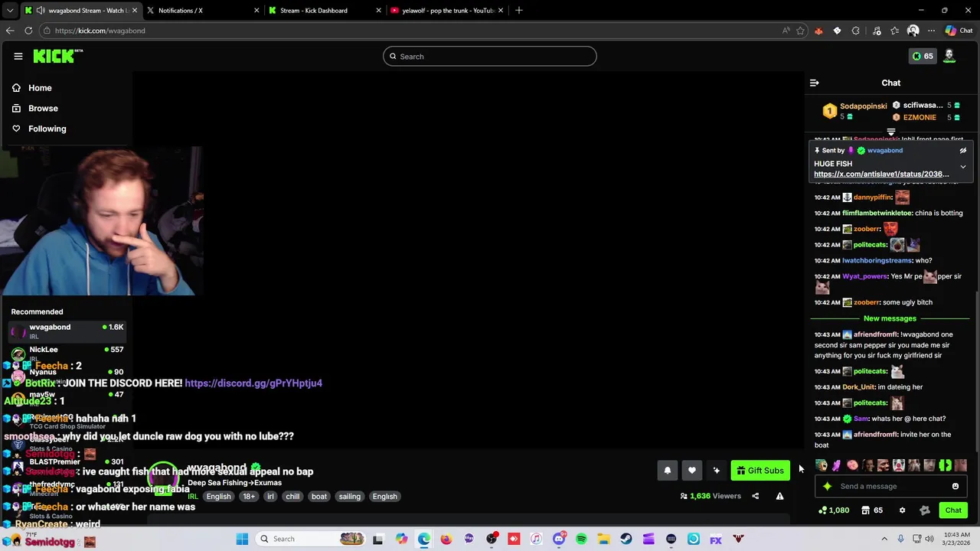The width and height of the screenshot is (980, 551).
Task: Open Edge settings and more menu
Action: pyautogui.click(x=931, y=31)
